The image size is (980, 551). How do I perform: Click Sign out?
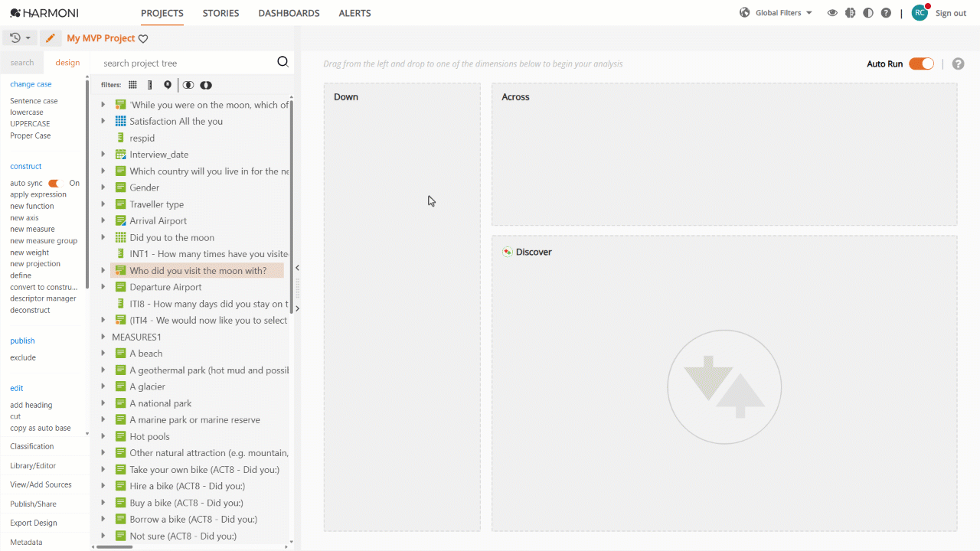951,13
